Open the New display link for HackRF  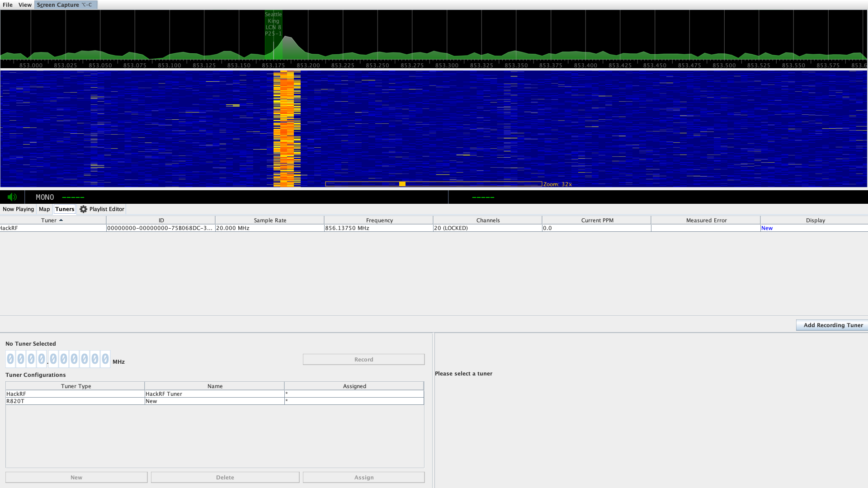point(767,228)
